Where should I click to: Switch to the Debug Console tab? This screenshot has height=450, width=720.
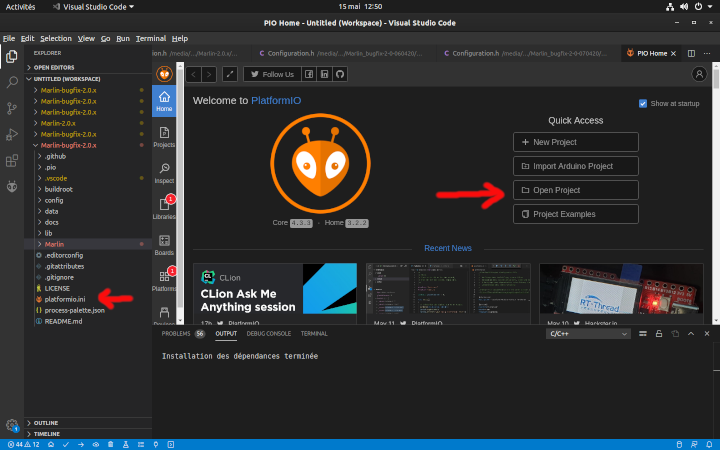pos(269,334)
